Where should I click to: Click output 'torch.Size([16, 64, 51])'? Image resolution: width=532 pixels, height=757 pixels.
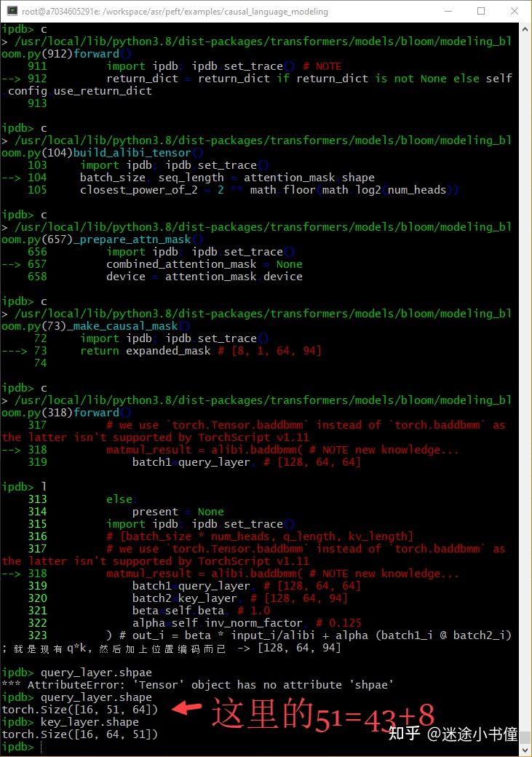79,734
